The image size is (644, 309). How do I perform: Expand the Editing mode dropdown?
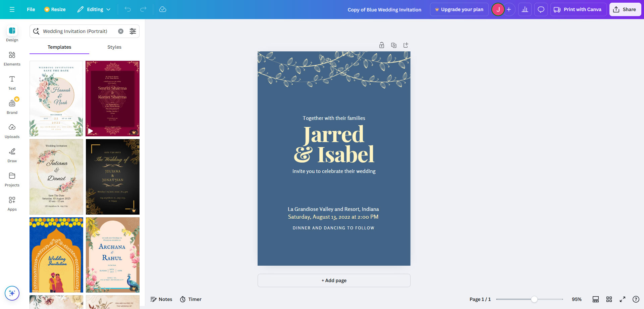click(94, 9)
